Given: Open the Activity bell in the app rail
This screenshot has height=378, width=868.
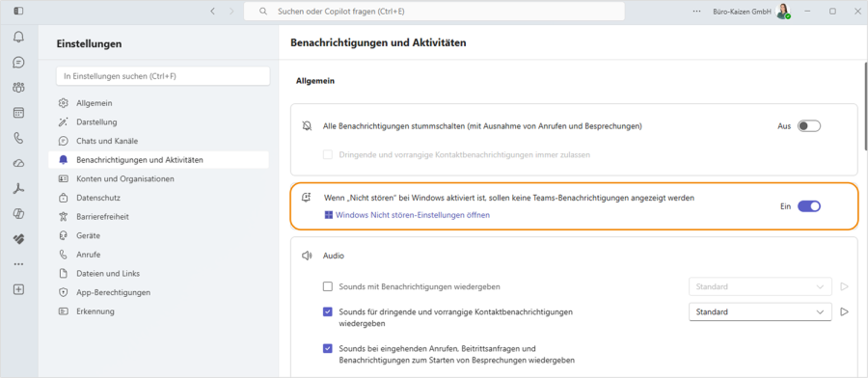Looking at the screenshot, I should (19, 37).
